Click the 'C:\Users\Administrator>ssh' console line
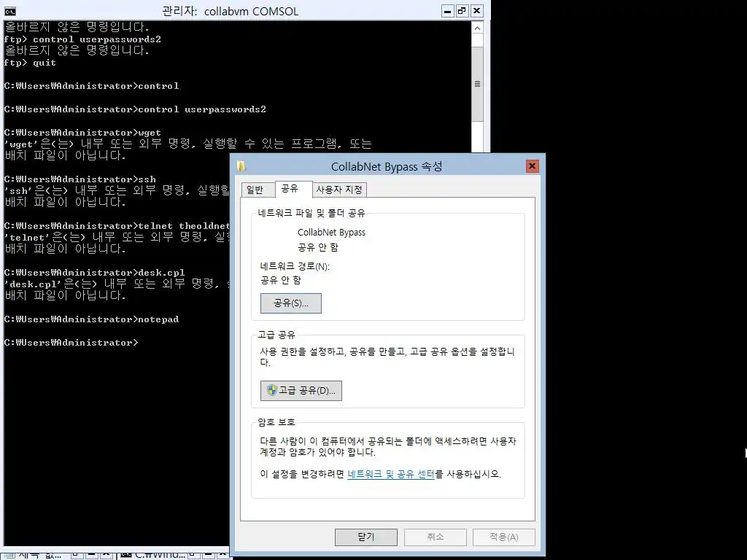This screenshot has width=747, height=560. tap(80, 179)
